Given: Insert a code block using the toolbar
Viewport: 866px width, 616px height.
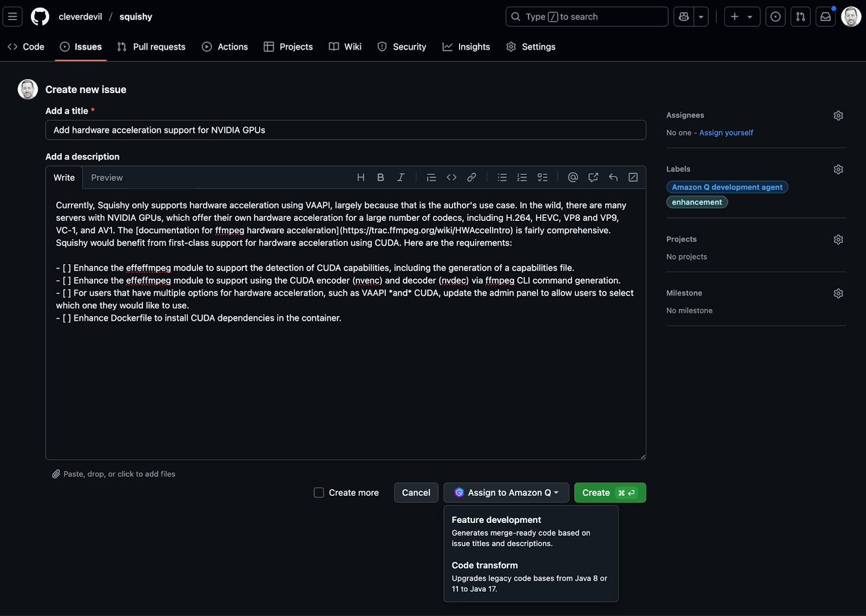Looking at the screenshot, I should point(451,177).
